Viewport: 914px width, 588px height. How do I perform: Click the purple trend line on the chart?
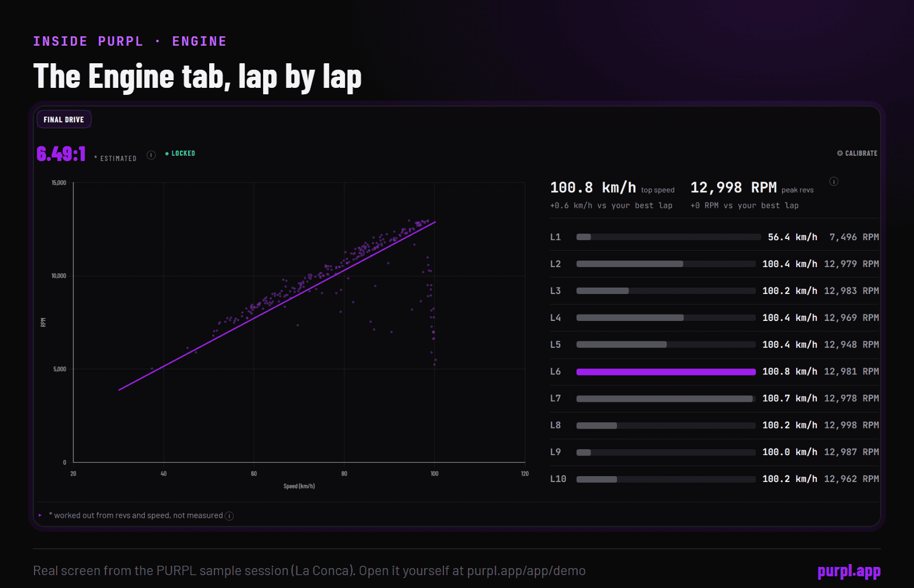pos(277,306)
